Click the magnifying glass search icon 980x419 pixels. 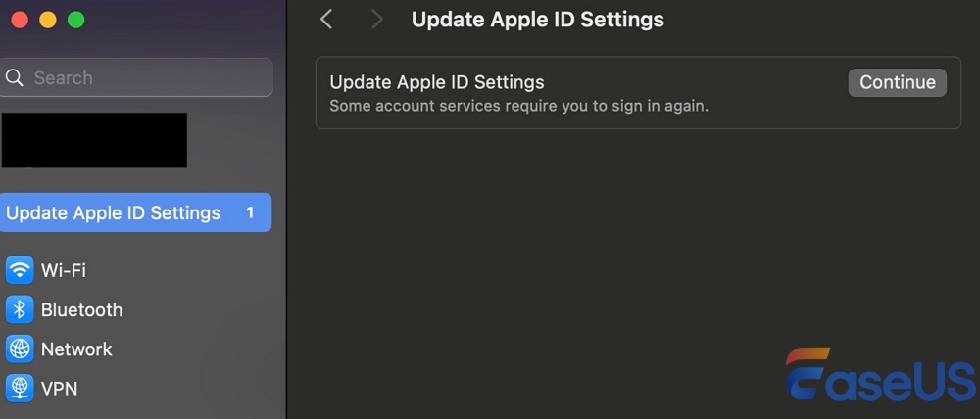[15, 78]
